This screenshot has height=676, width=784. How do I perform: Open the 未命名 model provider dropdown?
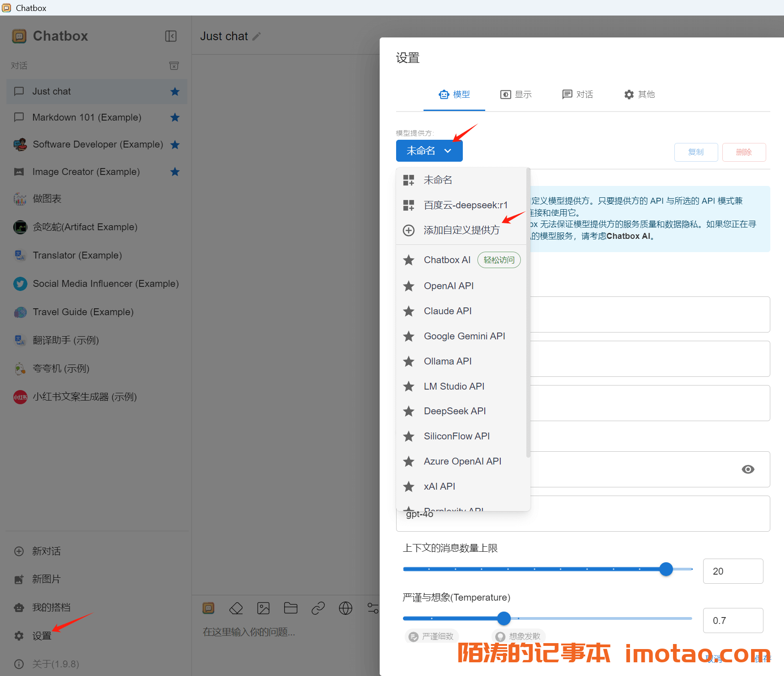429,150
